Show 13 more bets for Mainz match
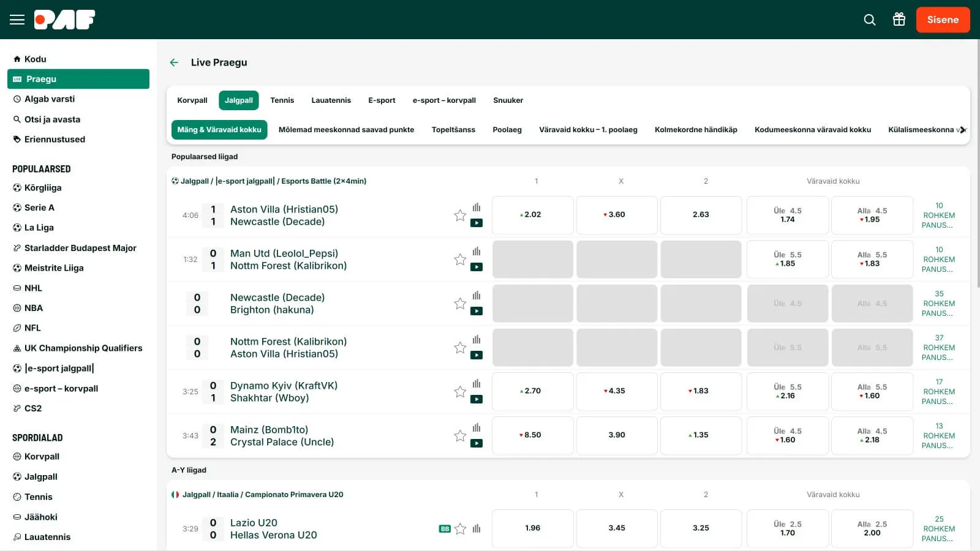The height and width of the screenshot is (551, 980). click(938, 436)
